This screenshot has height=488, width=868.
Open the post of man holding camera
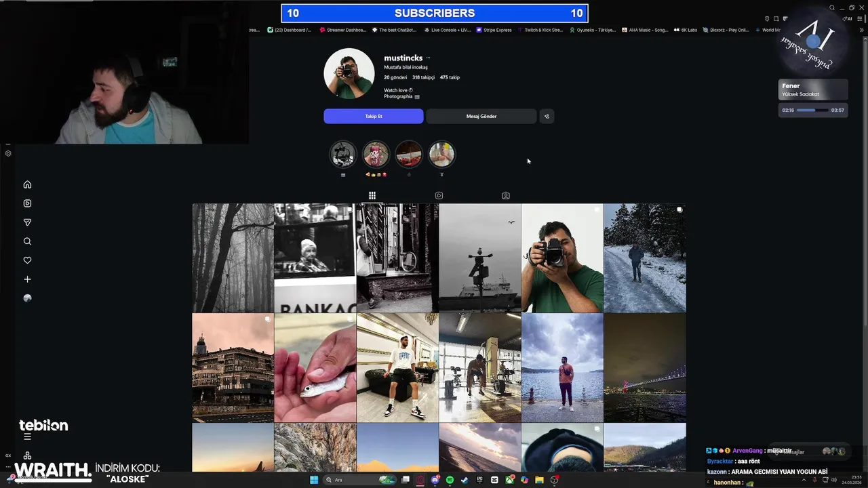click(x=562, y=258)
